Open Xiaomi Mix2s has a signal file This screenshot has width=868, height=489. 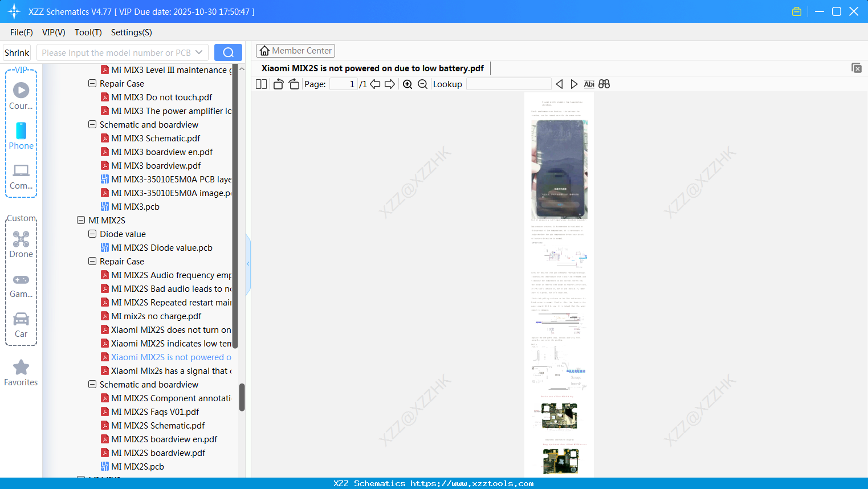171,370
